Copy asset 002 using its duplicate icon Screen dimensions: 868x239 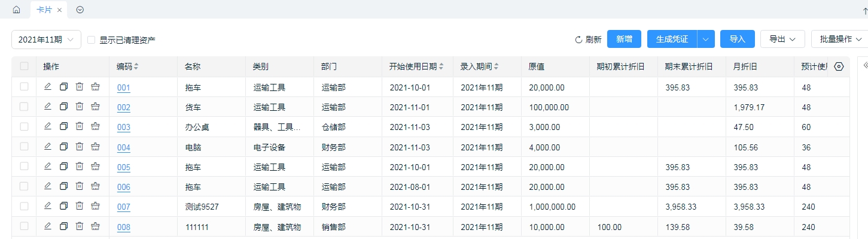63,107
